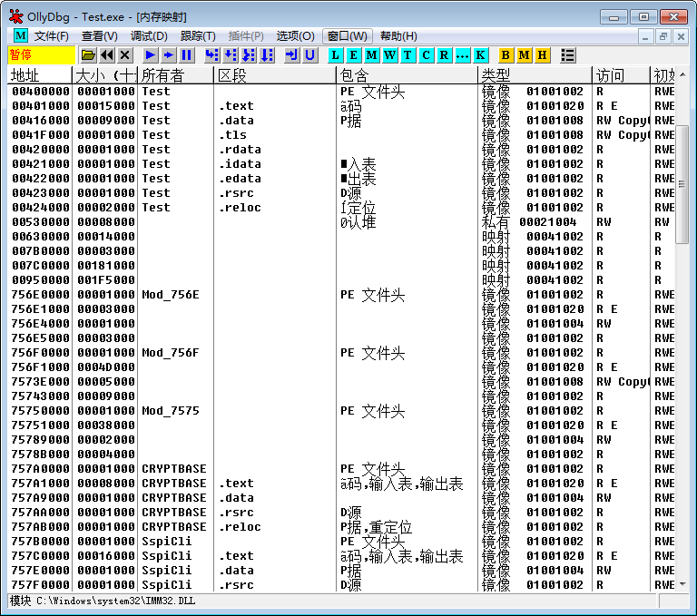This screenshot has height=616, width=697.
Task: Open the 文件(F) menu
Action: pos(52,36)
